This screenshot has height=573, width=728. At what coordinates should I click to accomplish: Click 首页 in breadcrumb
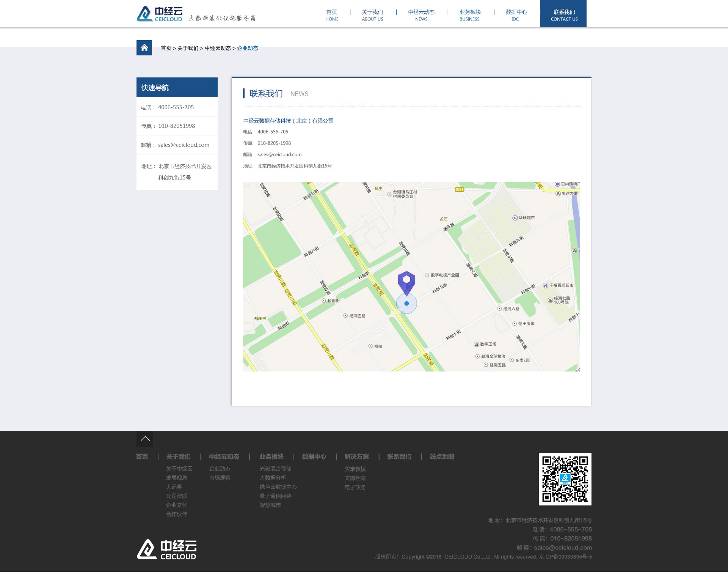coord(166,48)
